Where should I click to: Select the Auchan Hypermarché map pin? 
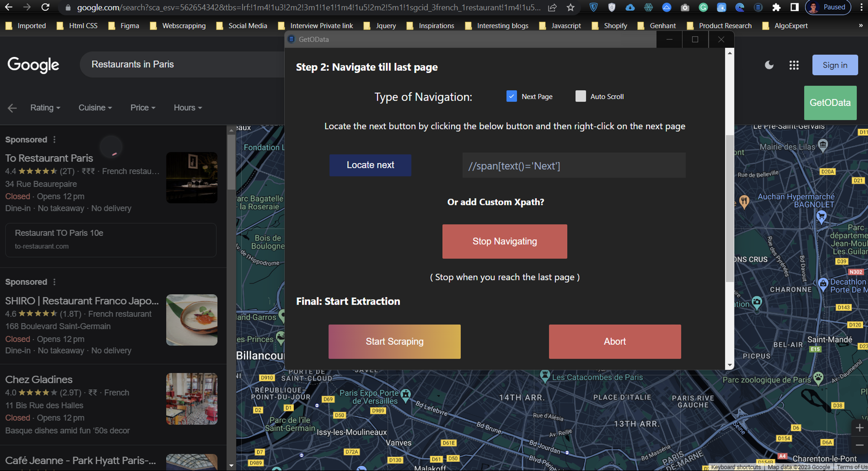click(x=821, y=216)
